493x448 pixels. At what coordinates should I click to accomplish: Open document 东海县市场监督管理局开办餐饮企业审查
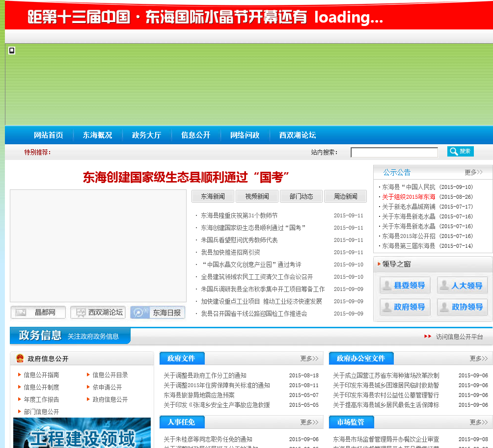pos(386,439)
